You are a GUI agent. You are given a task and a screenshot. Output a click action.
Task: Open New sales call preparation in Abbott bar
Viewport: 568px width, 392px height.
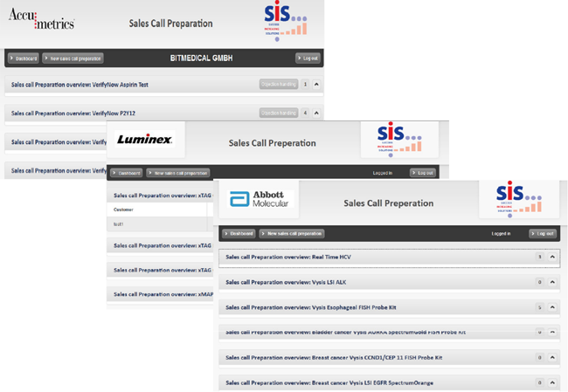(292, 234)
